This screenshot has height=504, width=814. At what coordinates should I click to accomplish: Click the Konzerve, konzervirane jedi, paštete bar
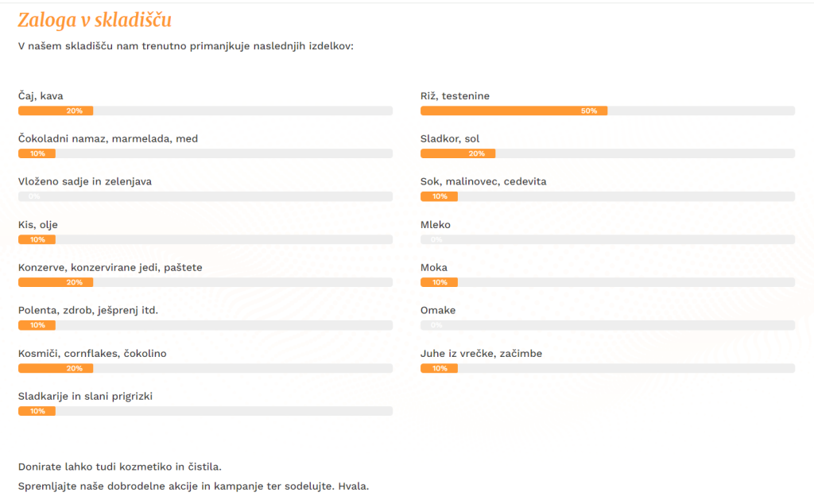pos(205,282)
